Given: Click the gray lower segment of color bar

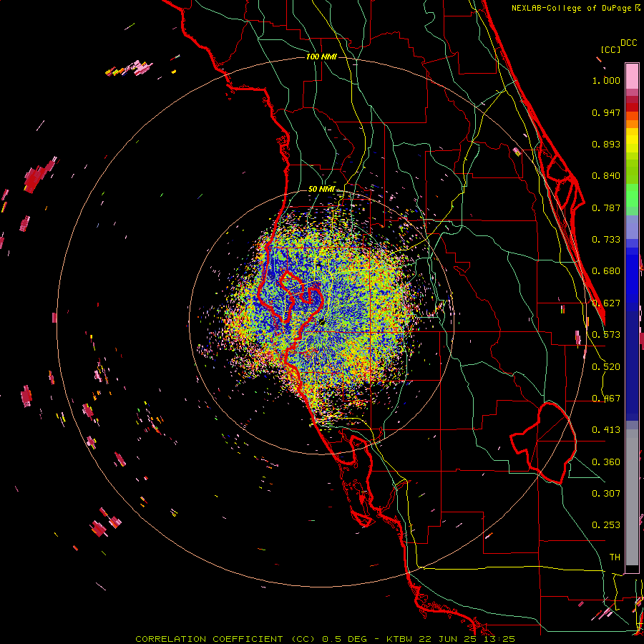Looking at the screenshot, I should [632, 497].
